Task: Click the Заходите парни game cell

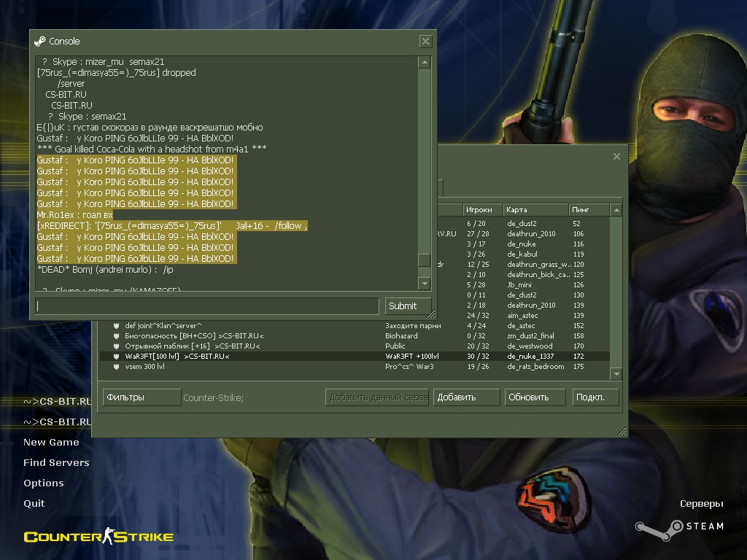Action: (413, 326)
